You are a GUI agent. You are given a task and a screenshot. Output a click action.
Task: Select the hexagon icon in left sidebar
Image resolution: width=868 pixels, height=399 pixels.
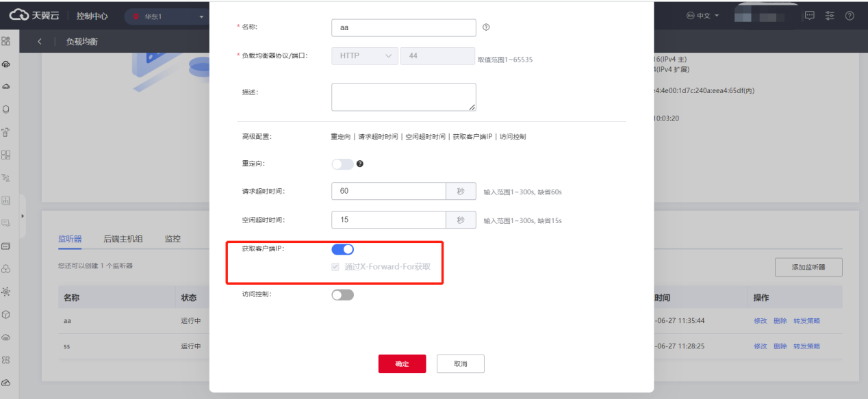6,109
